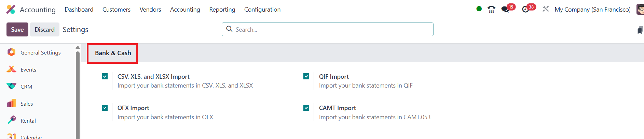
Task: Discard the settings changes
Action: coord(44,30)
